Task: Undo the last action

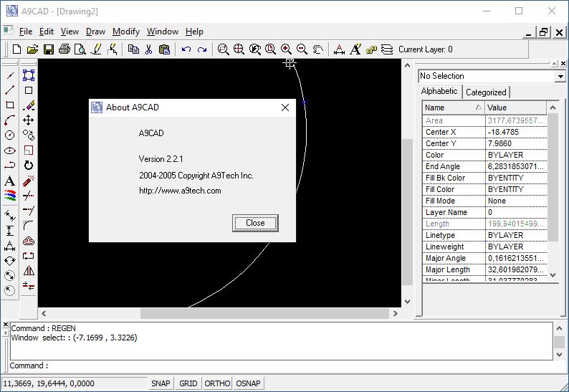Action: click(x=186, y=49)
